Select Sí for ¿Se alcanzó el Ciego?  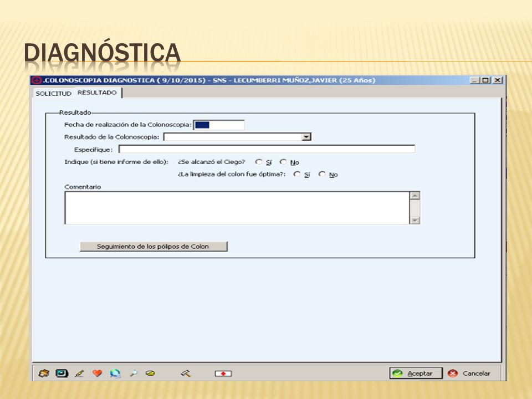259,162
